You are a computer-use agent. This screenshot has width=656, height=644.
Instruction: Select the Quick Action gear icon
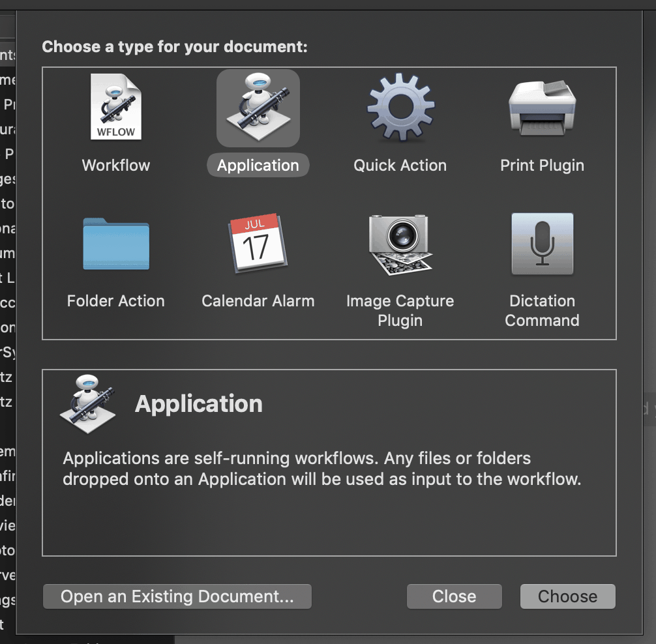[x=400, y=108]
